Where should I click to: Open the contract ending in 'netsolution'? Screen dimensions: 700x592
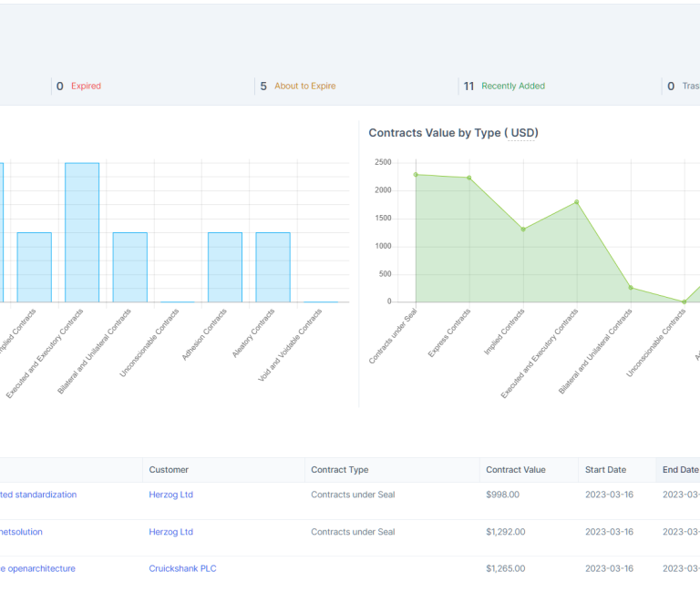pos(21,532)
